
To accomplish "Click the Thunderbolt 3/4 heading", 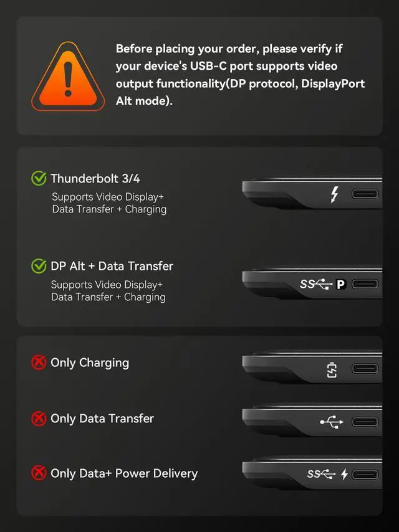I will tap(95, 178).
